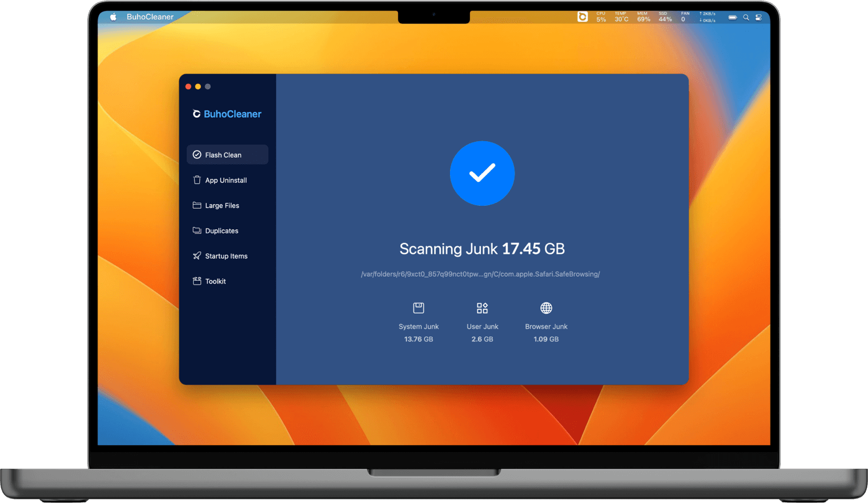Open the BuhoCleaner menu bar menu
The image size is (868, 503).
(x=150, y=17)
